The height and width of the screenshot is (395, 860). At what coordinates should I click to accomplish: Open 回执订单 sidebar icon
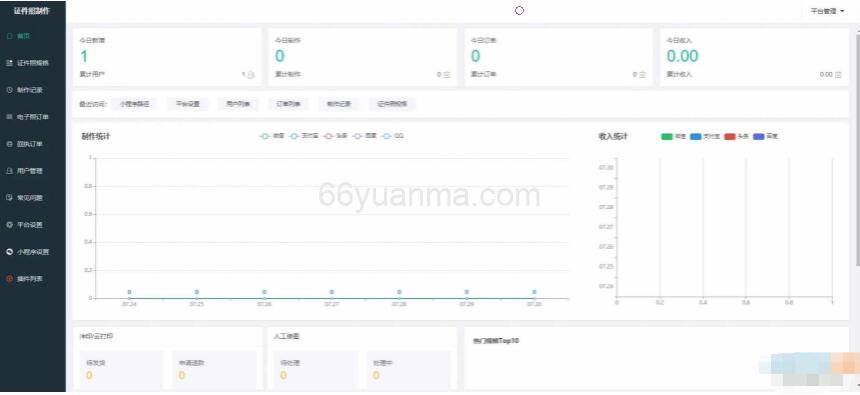[x=9, y=144]
